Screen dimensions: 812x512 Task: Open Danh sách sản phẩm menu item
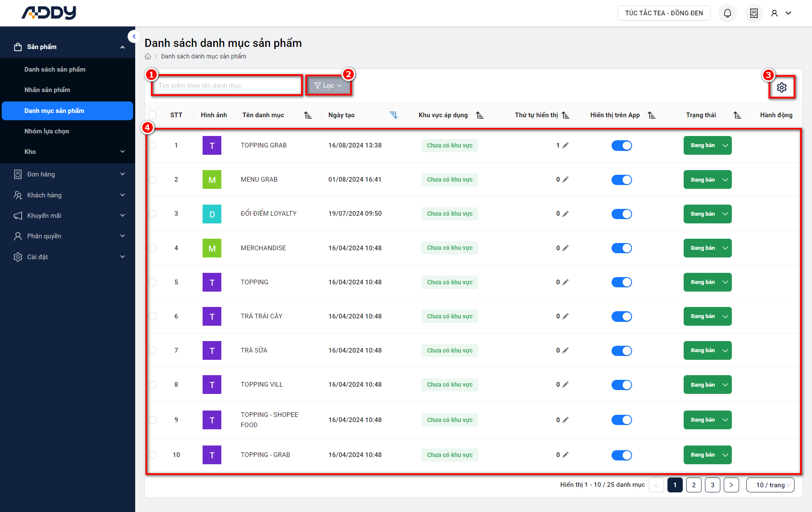[55, 69]
